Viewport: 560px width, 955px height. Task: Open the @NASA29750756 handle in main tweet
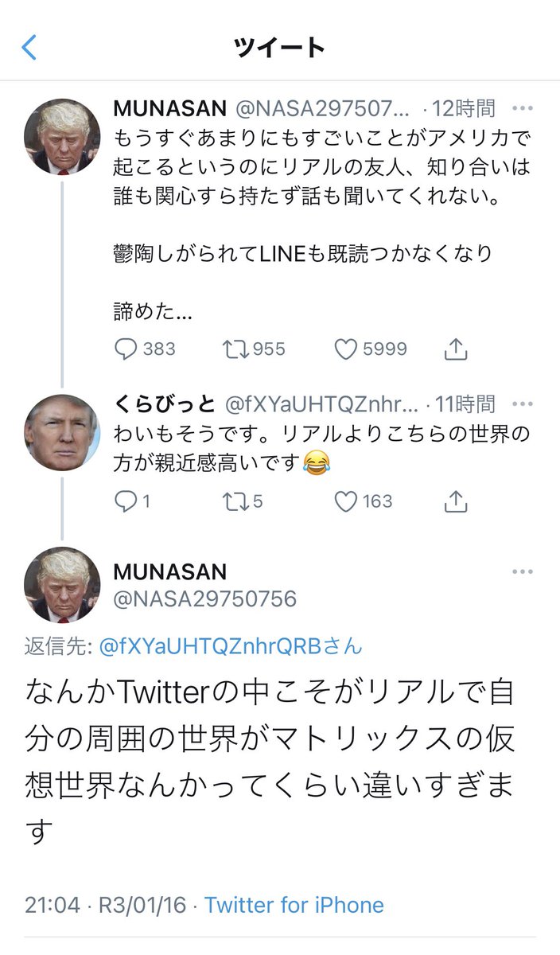205,599
